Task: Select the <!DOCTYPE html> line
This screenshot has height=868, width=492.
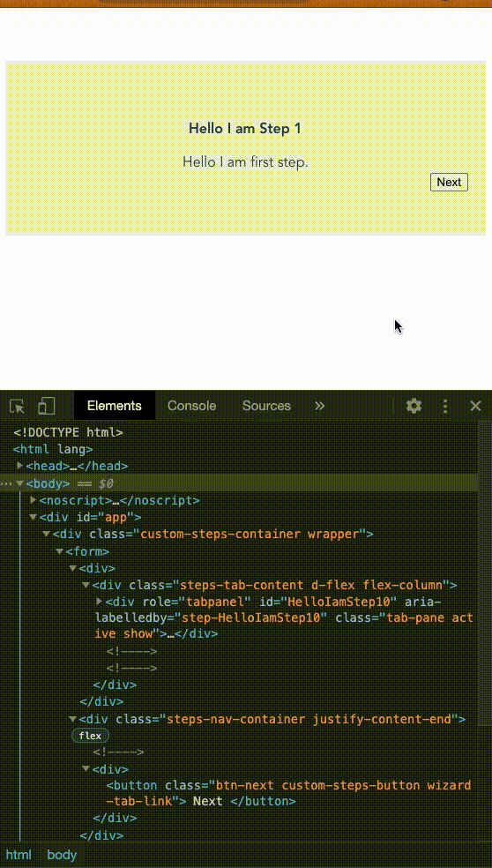Action: click(68, 432)
